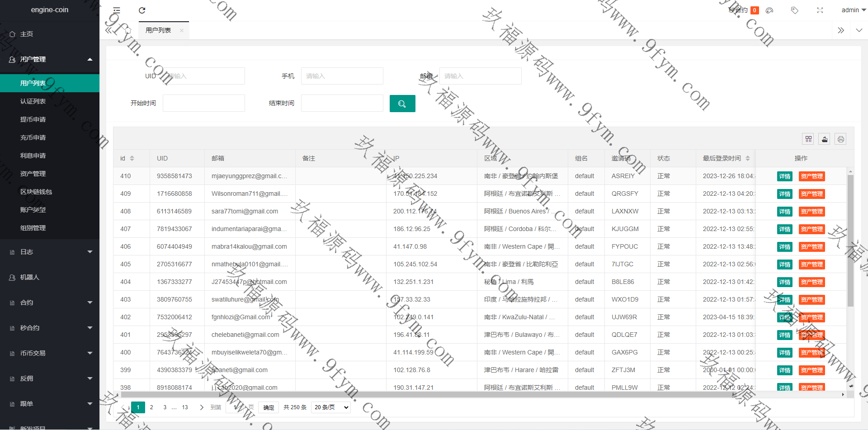Click the green search button
Viewport: 868px width, 430px height.
click(402, 104)
